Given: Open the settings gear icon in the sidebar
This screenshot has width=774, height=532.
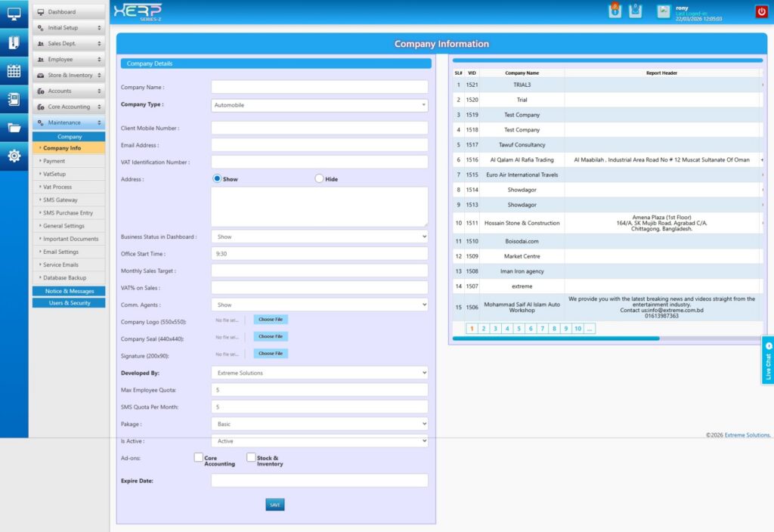Looking at the screenshot, I should 14,156.
